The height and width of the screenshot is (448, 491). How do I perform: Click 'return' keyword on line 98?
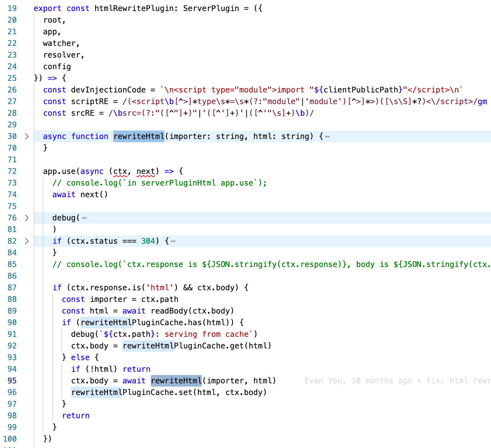pyautogui.click(x=76, y=416)
